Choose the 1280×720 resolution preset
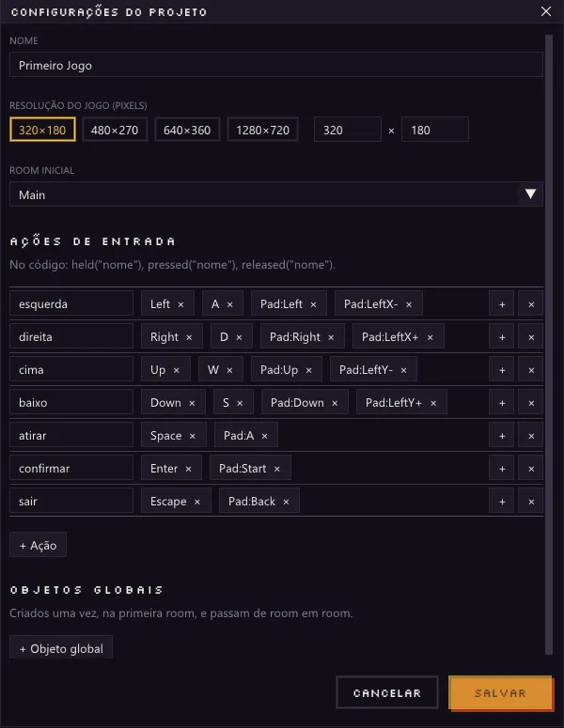The width and height of the screenshot is (564, 728). (x=262, y=130)
